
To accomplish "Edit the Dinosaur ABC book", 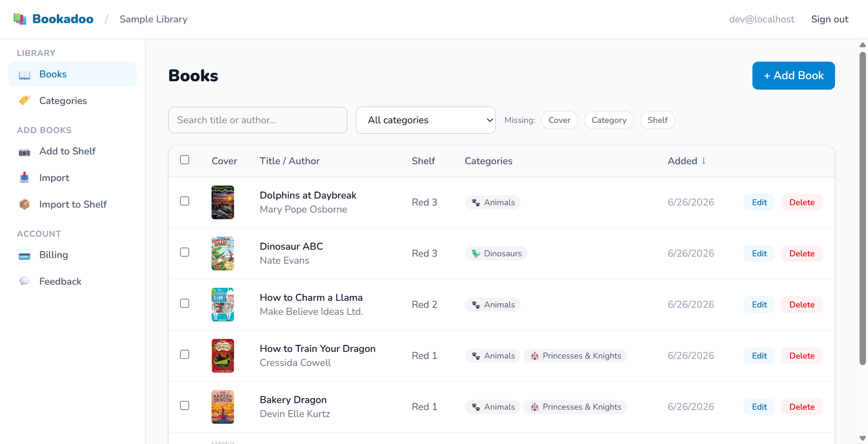I will coord(759,254).
